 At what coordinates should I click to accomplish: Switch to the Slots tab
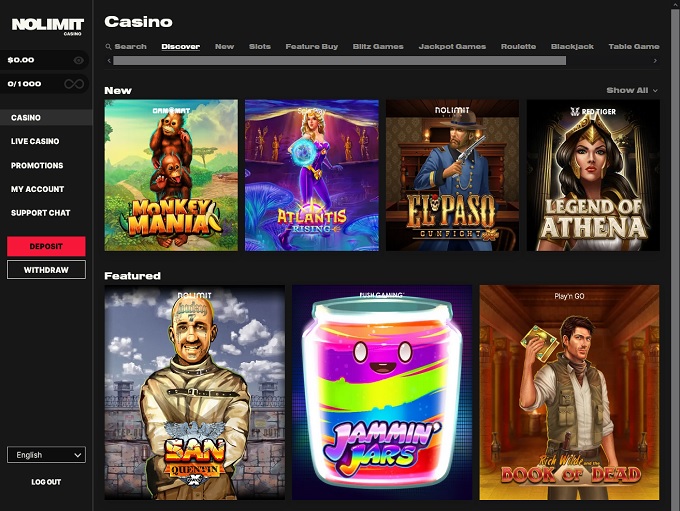pos(260,46)
